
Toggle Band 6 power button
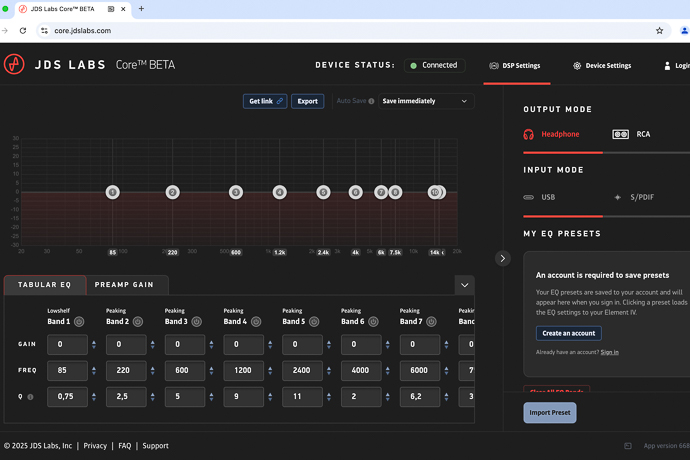(x=373, y=322)
